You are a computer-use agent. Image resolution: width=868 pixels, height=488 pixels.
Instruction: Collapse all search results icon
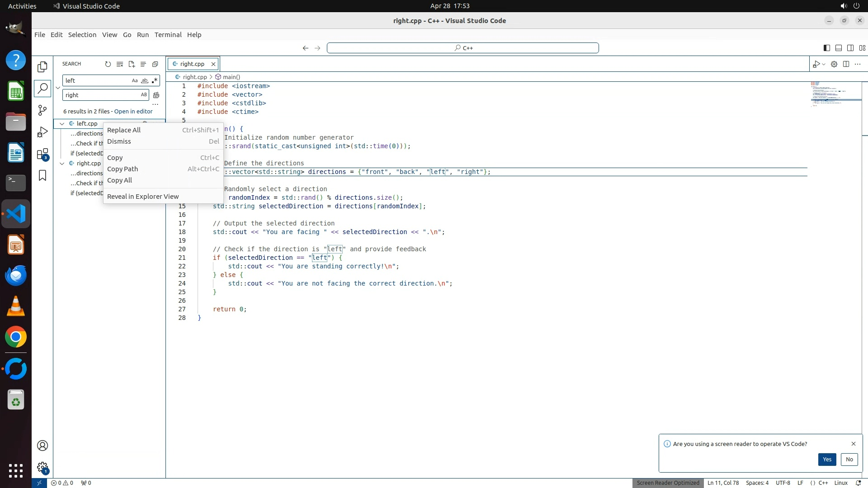tap(155, 64)
